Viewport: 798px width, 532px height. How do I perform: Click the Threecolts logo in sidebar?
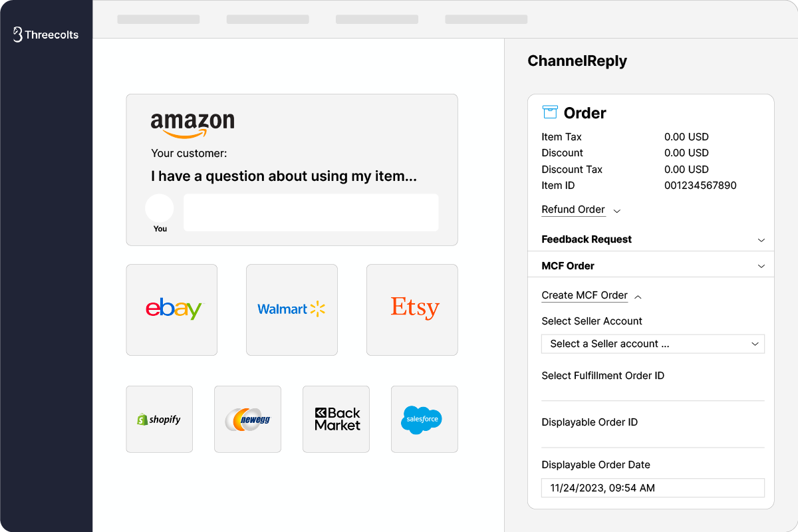46,35
